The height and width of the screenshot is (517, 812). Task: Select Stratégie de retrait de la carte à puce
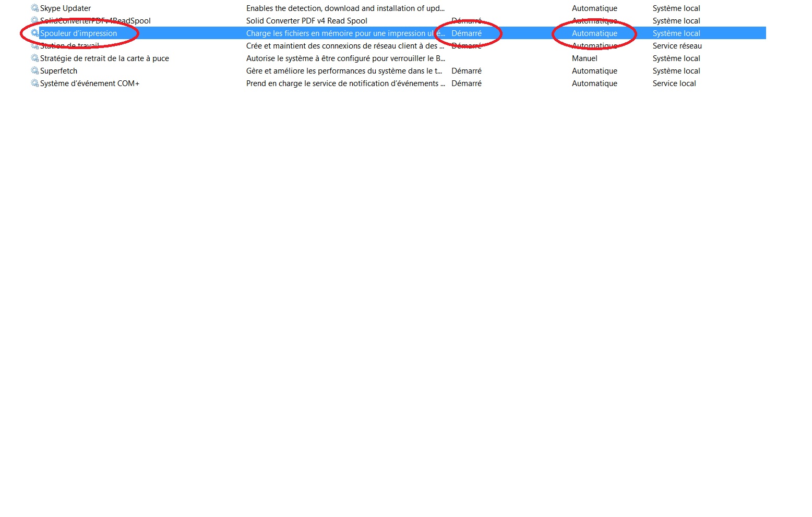click(x=104, y=58)
